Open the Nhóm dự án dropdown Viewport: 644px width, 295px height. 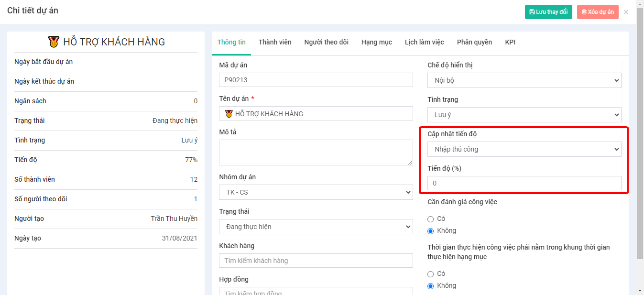click(x=316, y=192)
